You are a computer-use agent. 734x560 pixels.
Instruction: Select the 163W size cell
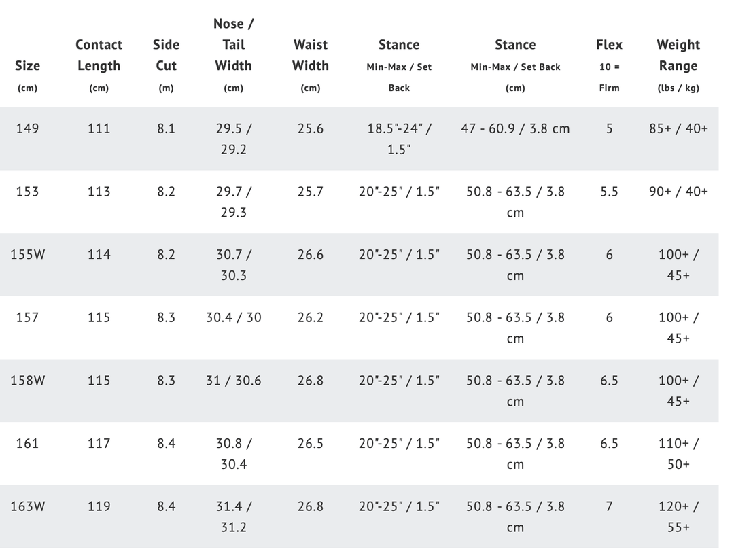[x=27, y=506]
